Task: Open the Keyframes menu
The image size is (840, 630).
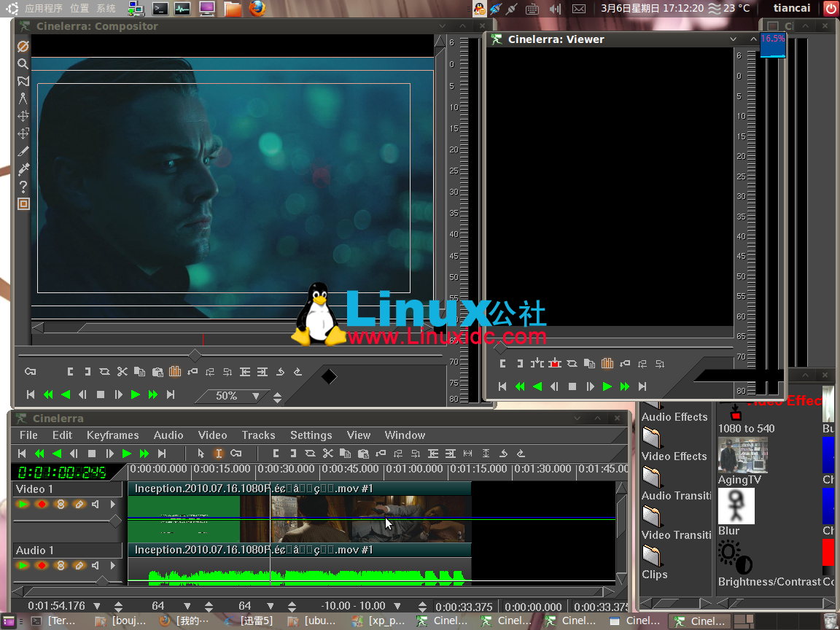Action: pos(112,435)
